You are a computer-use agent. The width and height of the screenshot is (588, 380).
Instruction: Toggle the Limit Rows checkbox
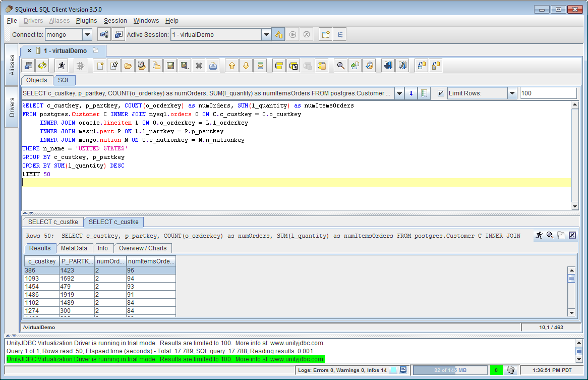pyautogui.click(x=441, y=93)
